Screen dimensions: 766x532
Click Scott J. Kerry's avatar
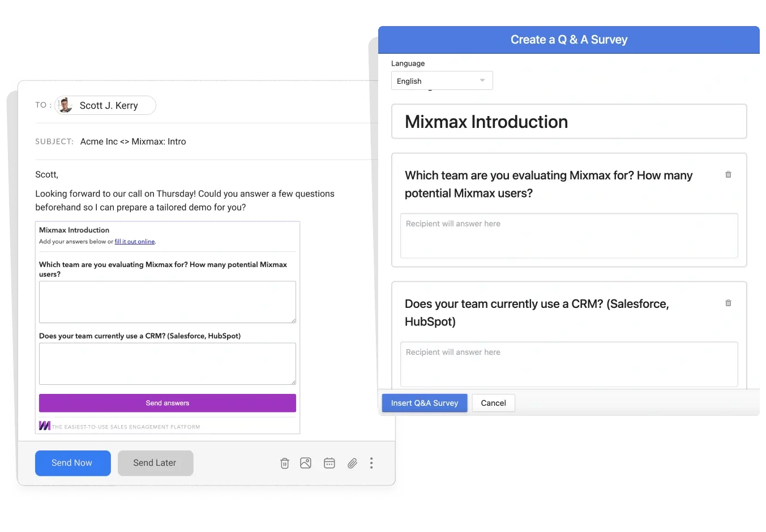click(66, 105)
